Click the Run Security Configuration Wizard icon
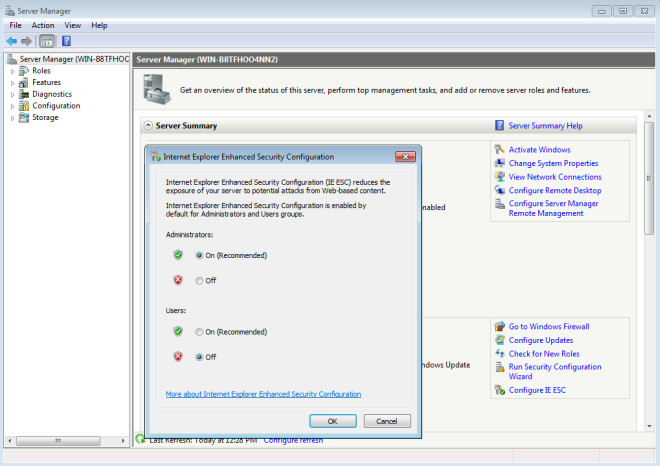 click(x=500, y=367)
